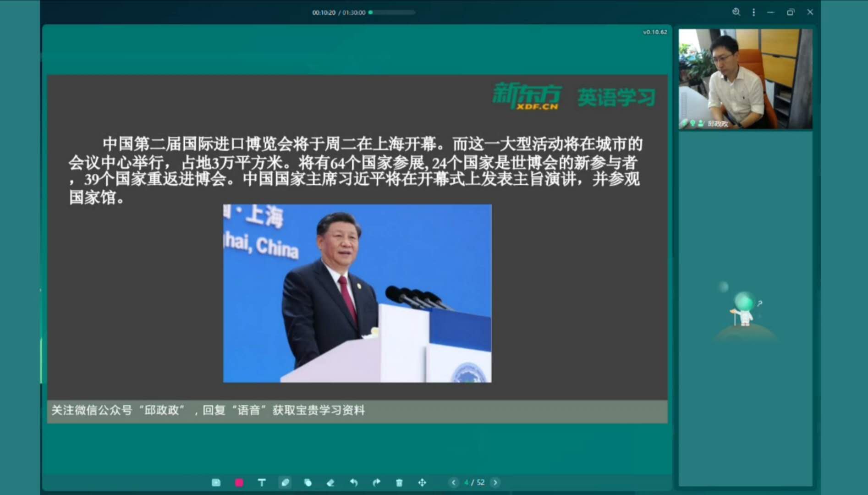Viewport: 868px width, 495px height.
Task: Click the lesson time progress bar
Action: coord(392,12)
